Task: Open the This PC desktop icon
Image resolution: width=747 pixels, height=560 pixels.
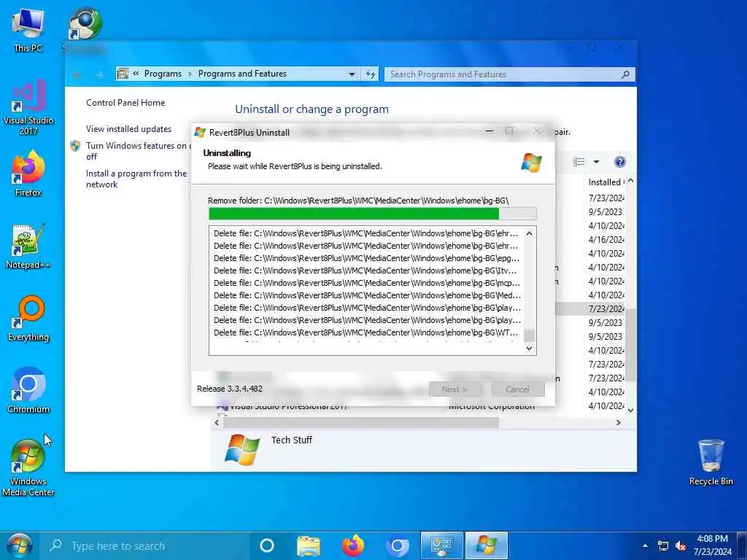Action: point(28,29)
